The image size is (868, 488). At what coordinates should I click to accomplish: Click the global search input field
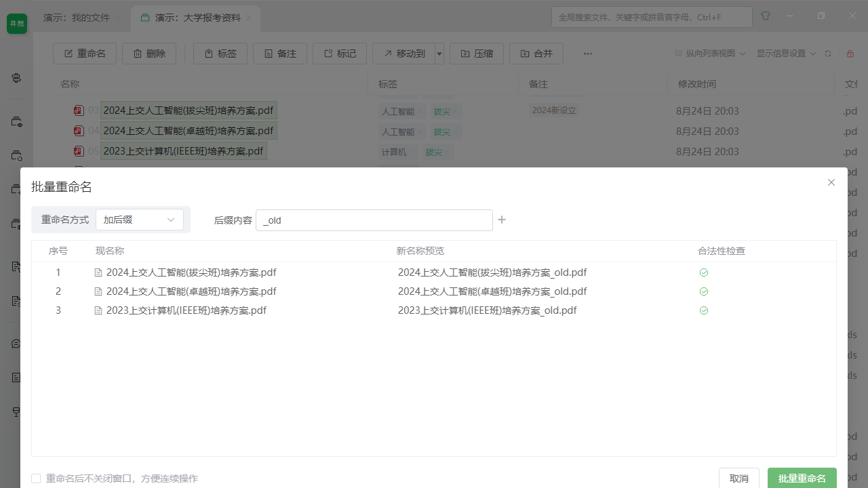tap(651, 17)
